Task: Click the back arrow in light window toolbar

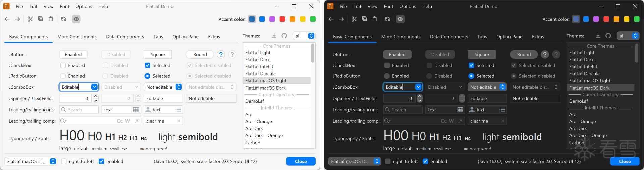Action: [7, 19]
